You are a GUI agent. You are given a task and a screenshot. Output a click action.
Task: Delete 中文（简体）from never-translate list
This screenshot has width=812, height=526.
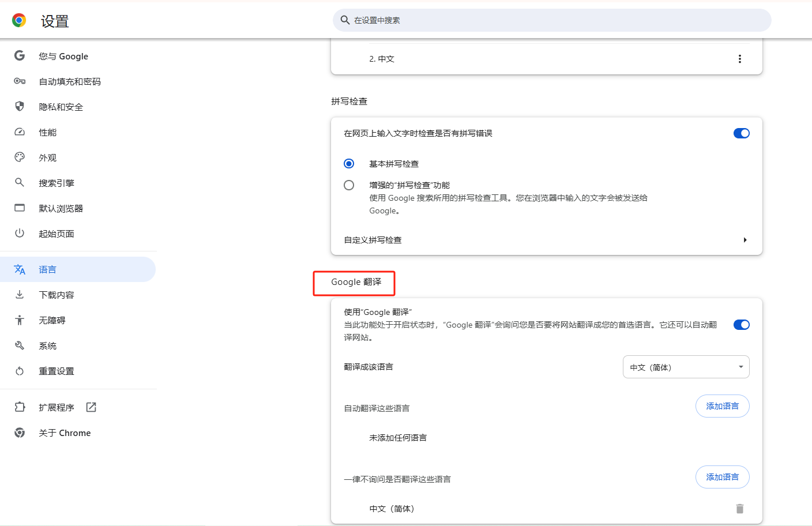740,509
